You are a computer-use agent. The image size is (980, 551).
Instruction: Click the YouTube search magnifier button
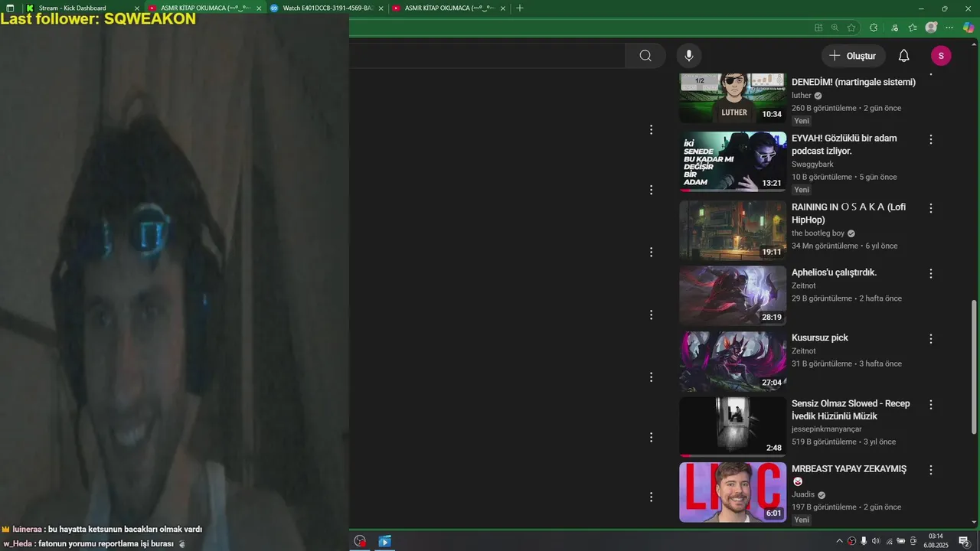(645, 56)
